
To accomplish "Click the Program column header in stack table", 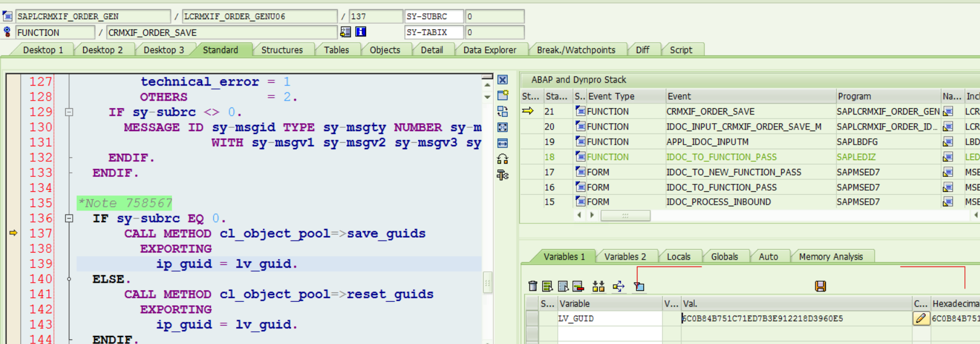I will click(888, 97).
